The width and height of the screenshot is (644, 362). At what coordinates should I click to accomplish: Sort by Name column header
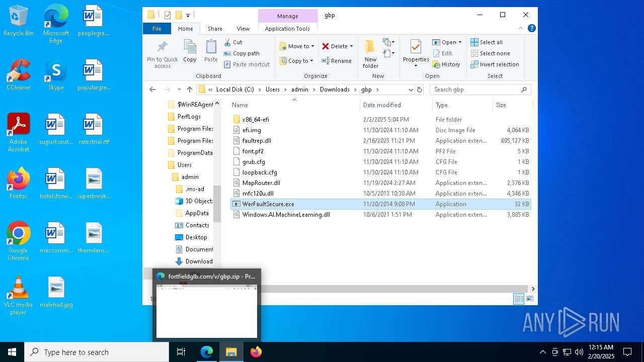294,105
